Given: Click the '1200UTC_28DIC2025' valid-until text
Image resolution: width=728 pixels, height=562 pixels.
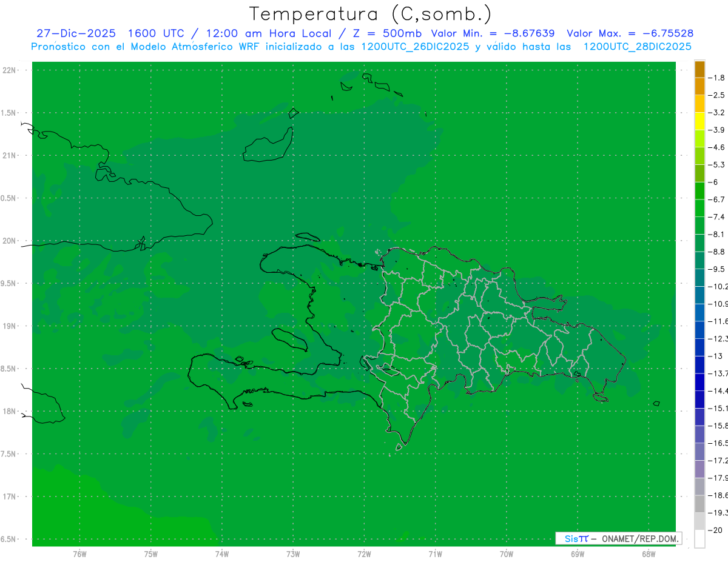Looking at the screenshot, I should click(x=637, y=47).
